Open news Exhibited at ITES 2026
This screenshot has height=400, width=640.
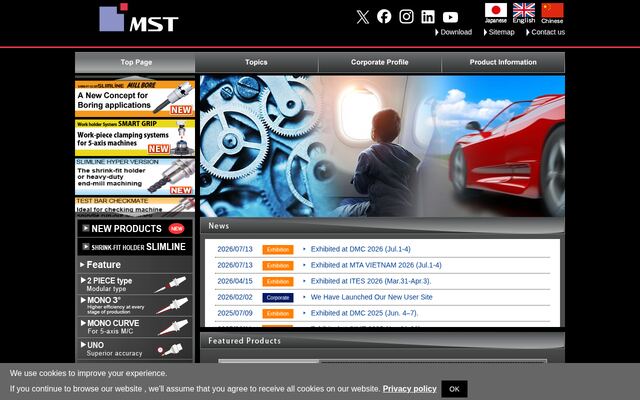pos(371,281)
